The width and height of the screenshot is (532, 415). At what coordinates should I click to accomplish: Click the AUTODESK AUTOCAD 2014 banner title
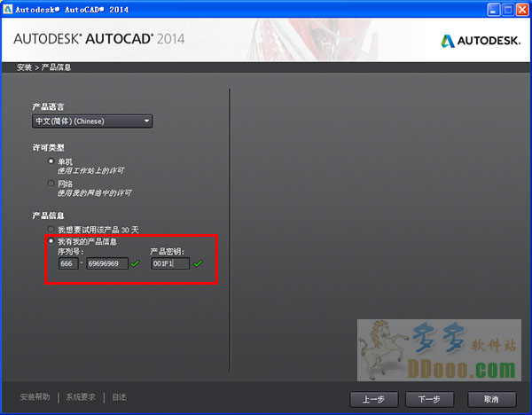[x=99, y=39]
